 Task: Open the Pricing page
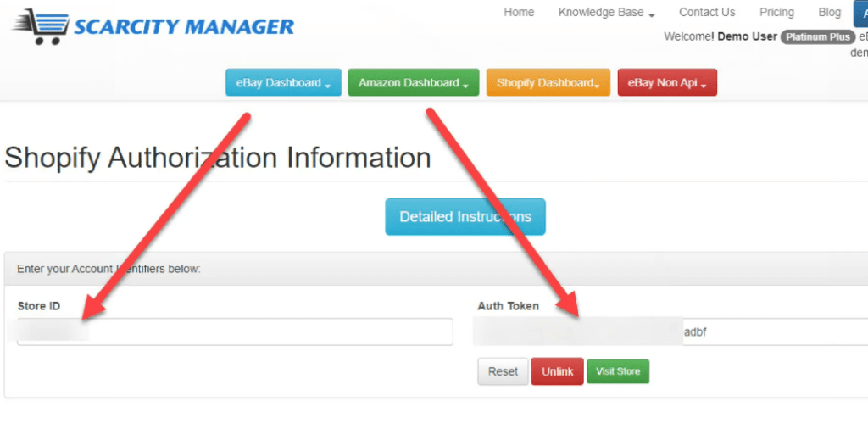tap(776, 12)
